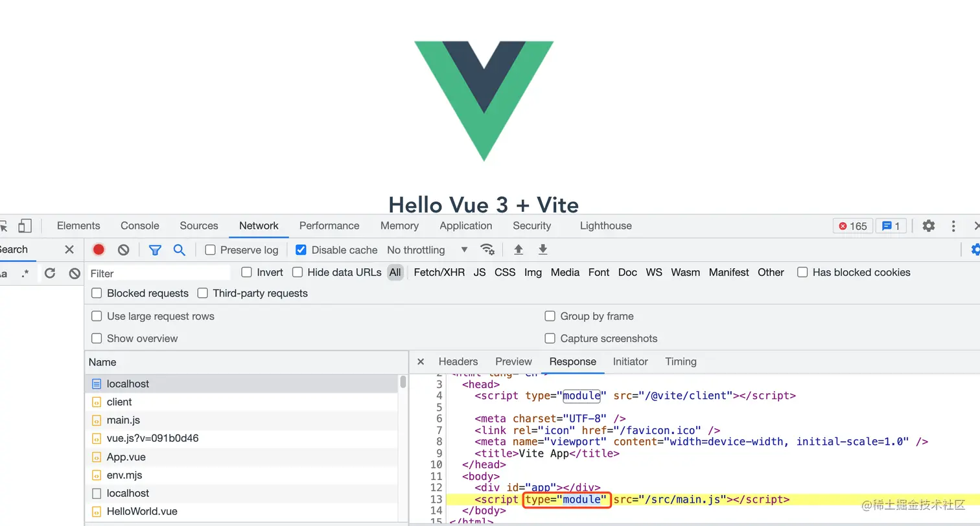The width and height of the screenshot is (980, 526).
Task: Filter requests by Img
Action: point(533,272)
